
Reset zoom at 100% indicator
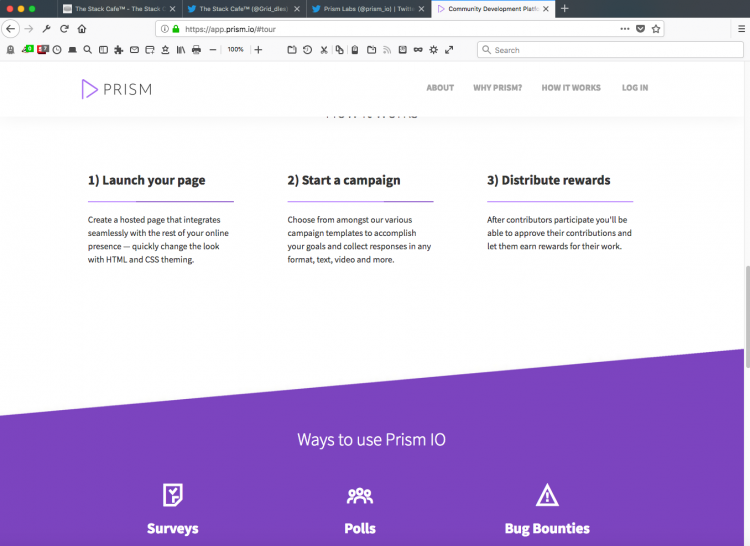235,50
